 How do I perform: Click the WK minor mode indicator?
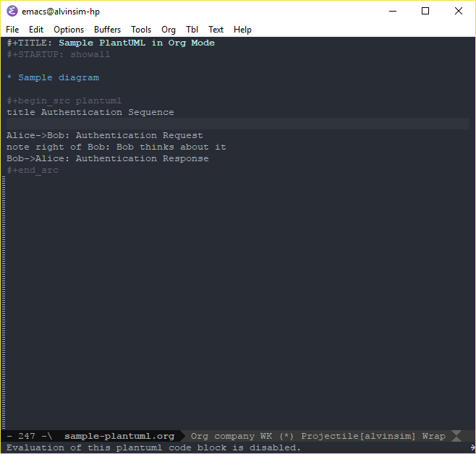[266, 436]
